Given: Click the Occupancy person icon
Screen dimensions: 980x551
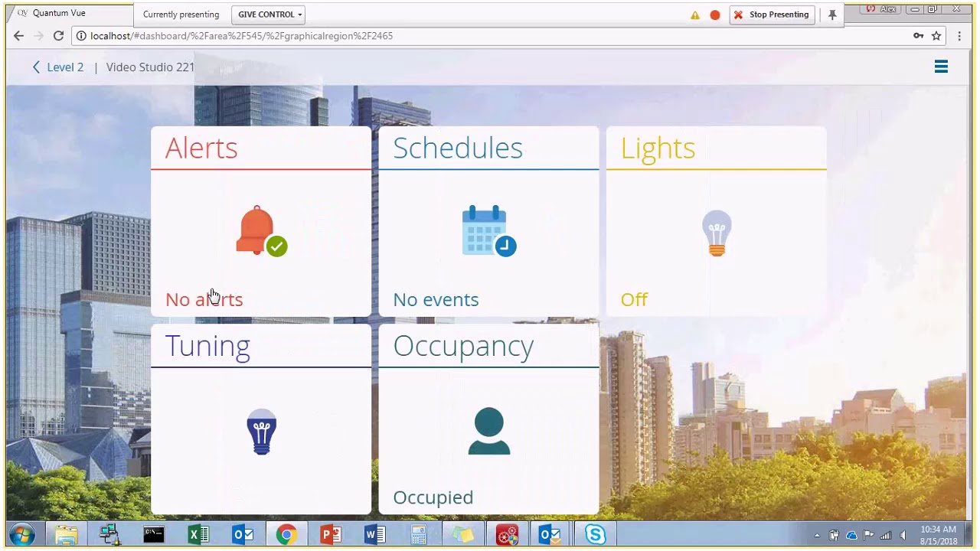Looking at the screenshot, I should tap(488, 432).
